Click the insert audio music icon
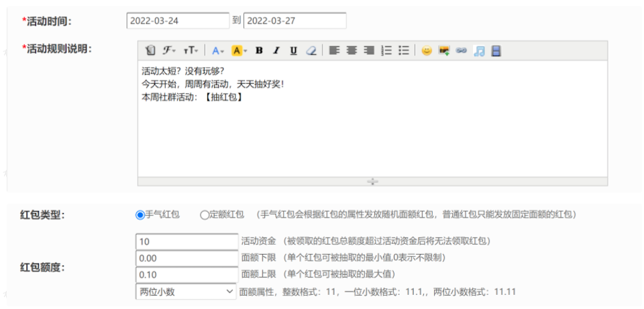Viewport: 644px width, 309px height. 478,51
